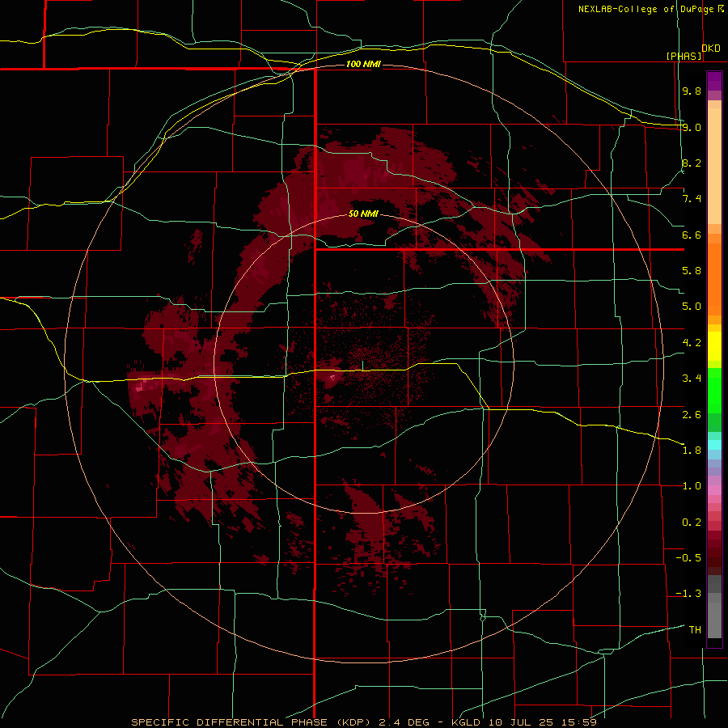Click the KGLD station identifier in the caption

pyautogui.click(x=467, y=722)
